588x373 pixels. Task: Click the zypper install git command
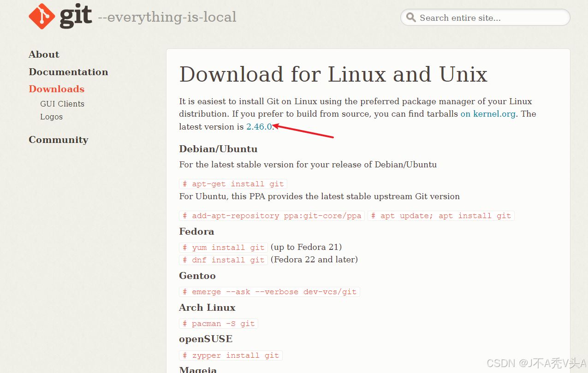click(231, 355)
